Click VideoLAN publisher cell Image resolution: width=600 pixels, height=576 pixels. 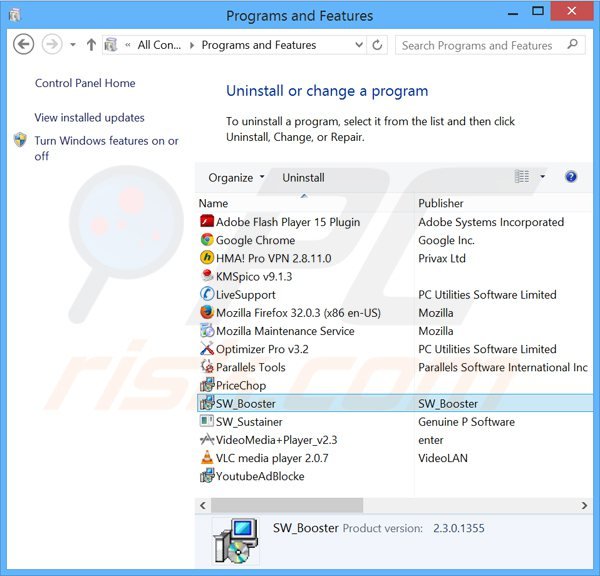(x=443, y=458)
